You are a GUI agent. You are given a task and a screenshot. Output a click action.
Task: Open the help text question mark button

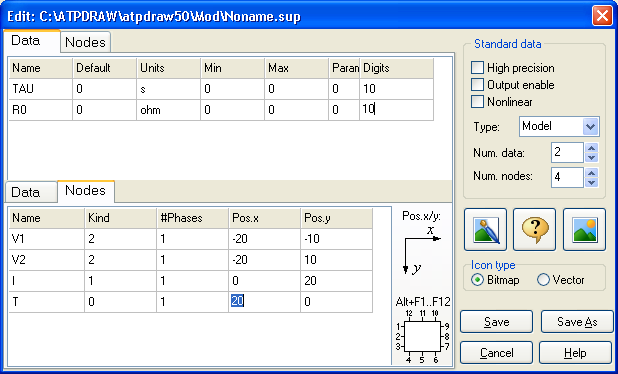[x=534, y=229]
